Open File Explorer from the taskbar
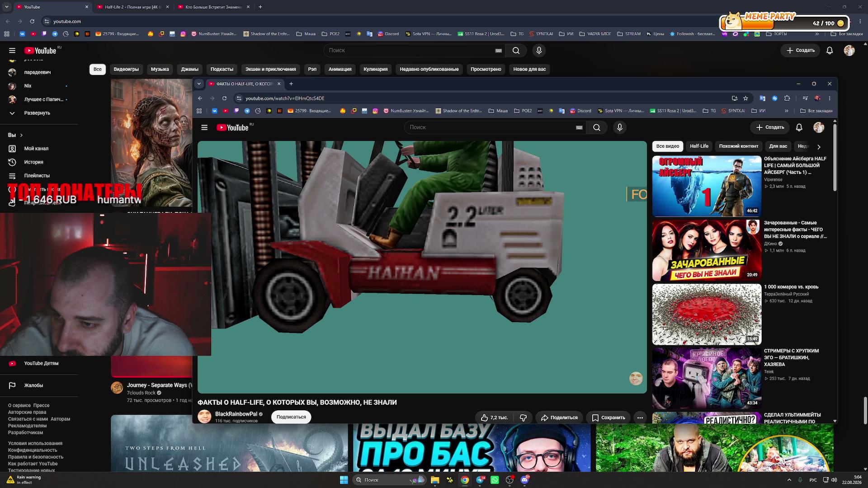 [435, 480]
